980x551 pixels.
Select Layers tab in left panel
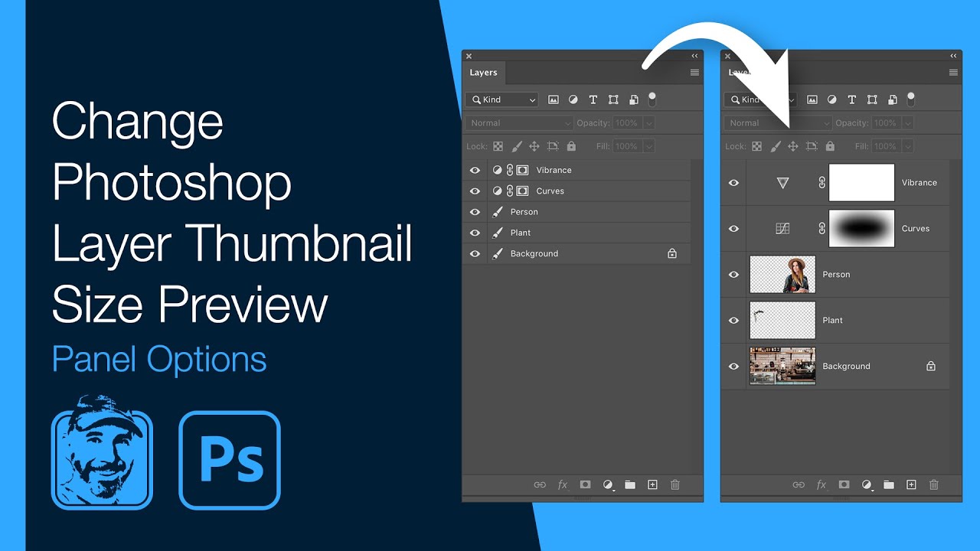484,73
